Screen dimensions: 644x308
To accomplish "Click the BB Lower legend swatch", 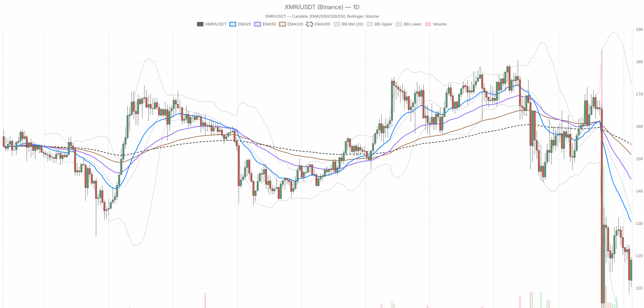I will coord(398,24).
